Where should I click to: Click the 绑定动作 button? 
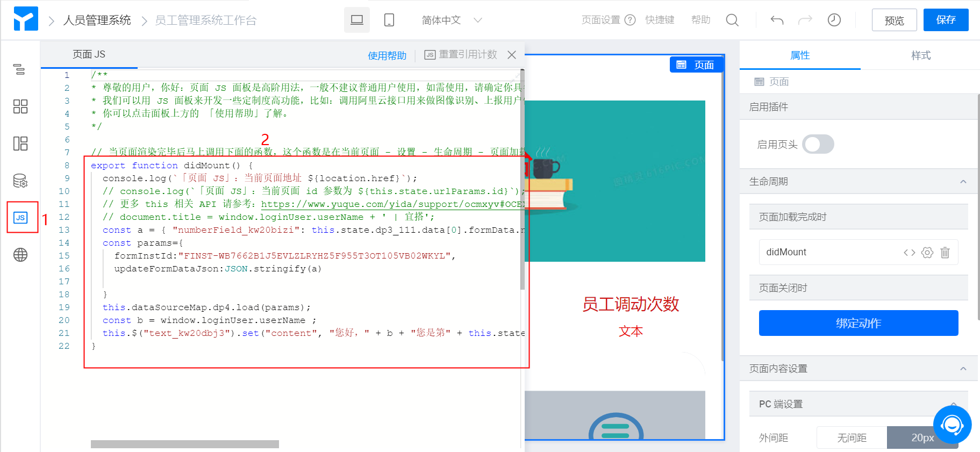pyautogui.click(x=858, y=323)
